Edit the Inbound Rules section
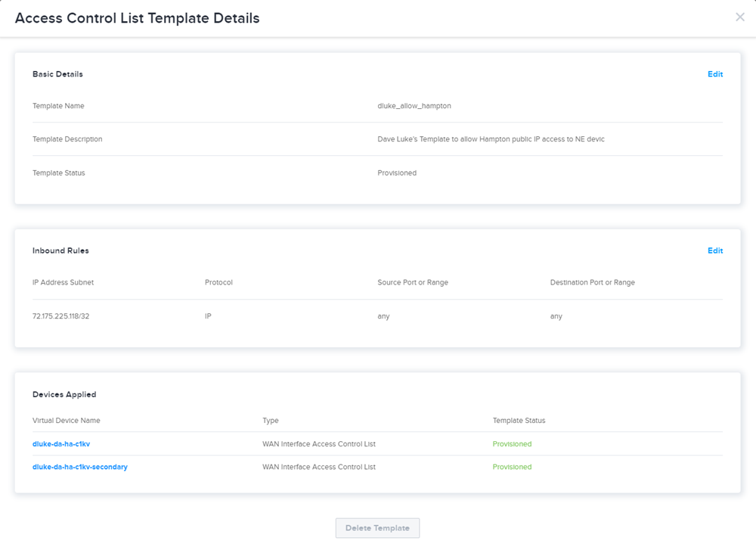This screenshot has height=541, width=756. click(x=715, y=250)
